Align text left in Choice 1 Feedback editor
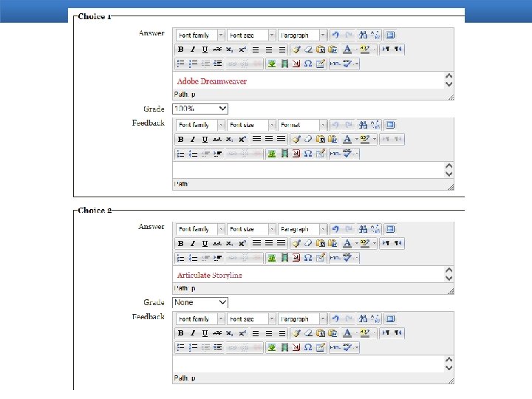Image resolution: width=532 pixels, height=399 pixels. [x=257, y=139]
